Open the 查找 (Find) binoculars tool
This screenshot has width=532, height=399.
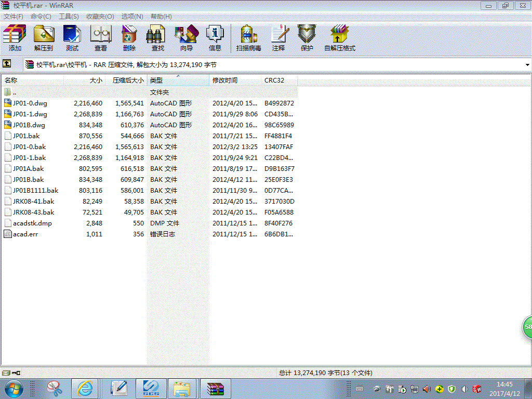(x=157, y=38)
